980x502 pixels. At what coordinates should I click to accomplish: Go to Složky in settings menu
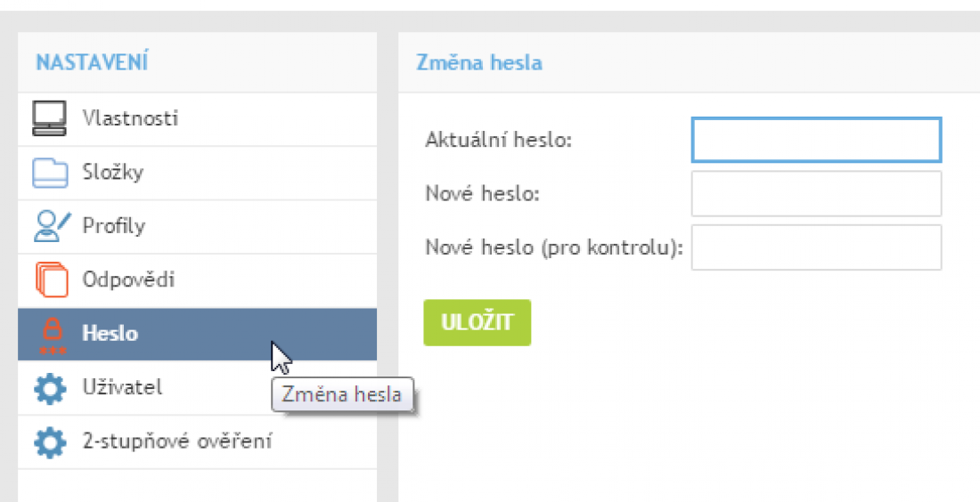(112, 173)
